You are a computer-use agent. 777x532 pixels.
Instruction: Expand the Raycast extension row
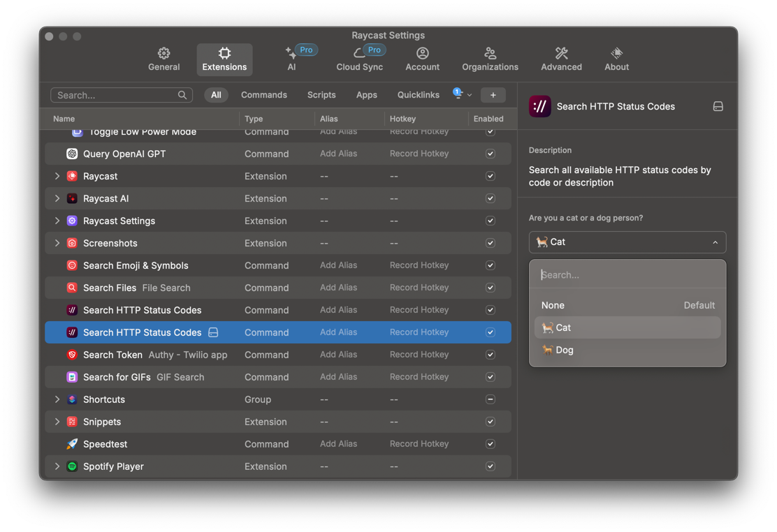(x=57, y=176)
